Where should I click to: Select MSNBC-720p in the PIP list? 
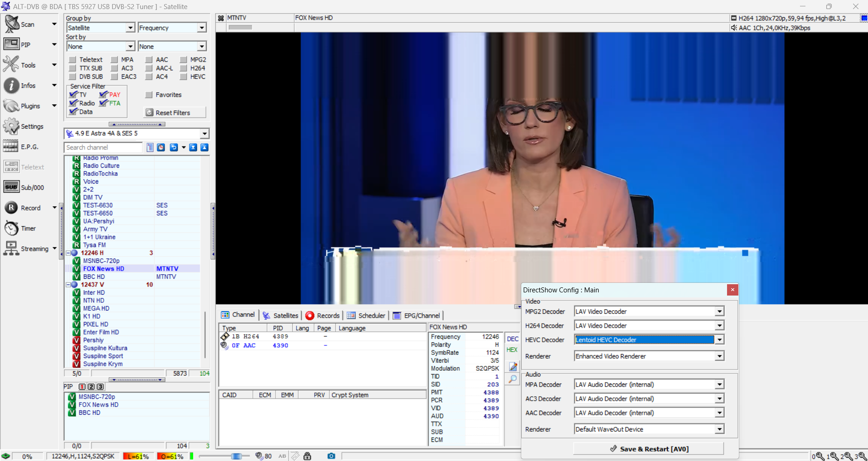tap(97, 397)
